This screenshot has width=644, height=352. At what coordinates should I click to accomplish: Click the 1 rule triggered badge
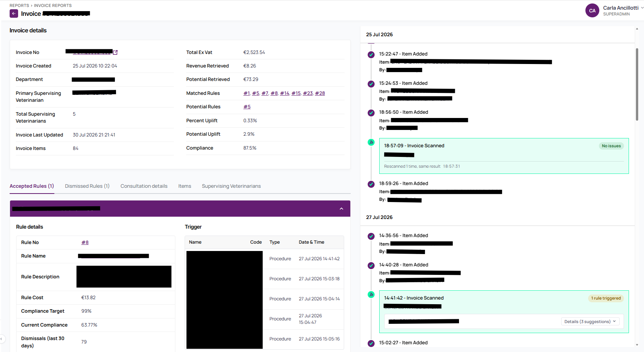(606, 298)
